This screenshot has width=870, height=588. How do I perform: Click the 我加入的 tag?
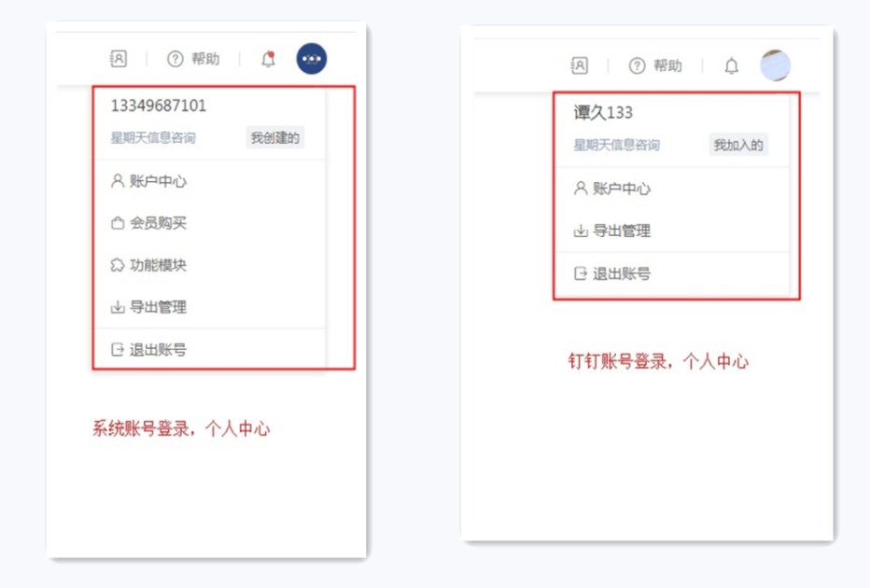coord(737,145)
